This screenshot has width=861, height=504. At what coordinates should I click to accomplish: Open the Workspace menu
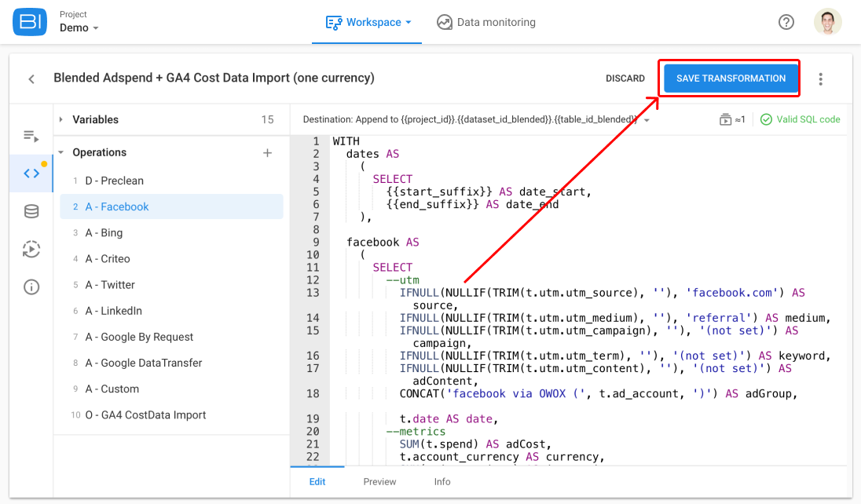[368, 23]
